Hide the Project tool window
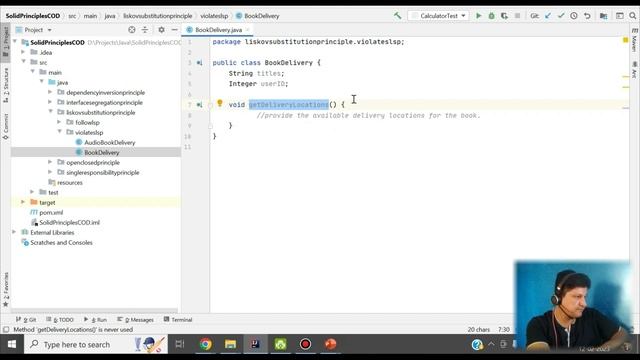This screenshot has width=640, height=360. point(174,30)
